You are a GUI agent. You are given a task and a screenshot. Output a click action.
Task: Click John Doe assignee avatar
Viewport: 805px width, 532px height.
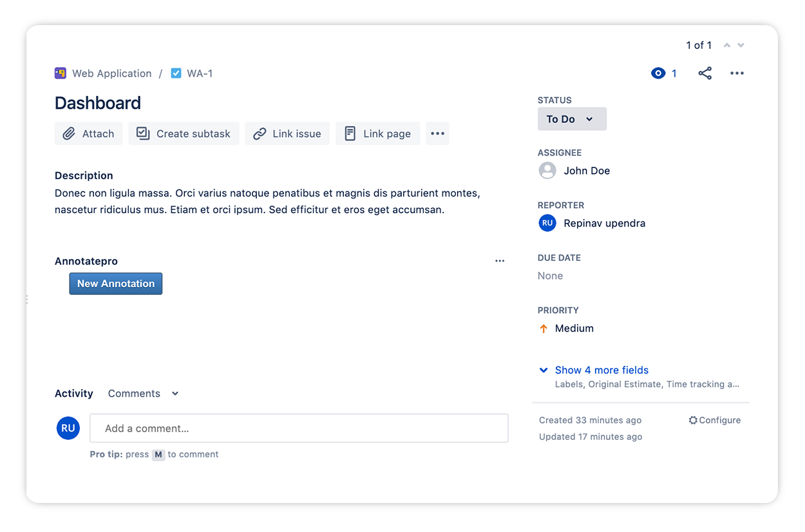pos(547,171)
